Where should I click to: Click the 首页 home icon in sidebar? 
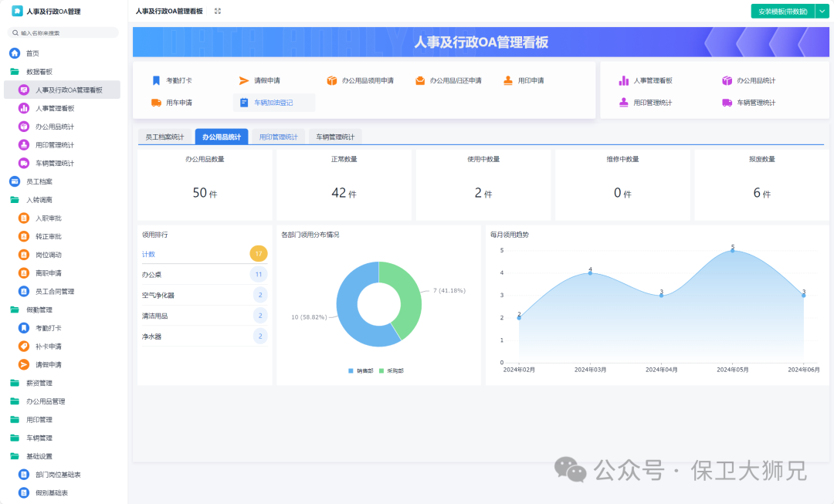click(x=15, y=53)
